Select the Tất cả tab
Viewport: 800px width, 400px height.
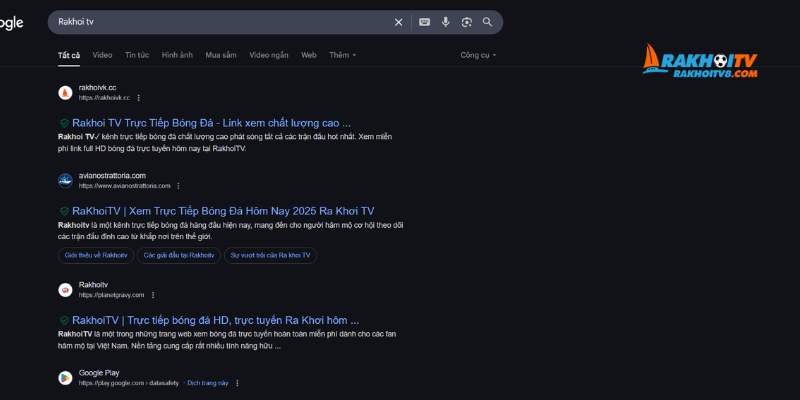tap(69, 55)
